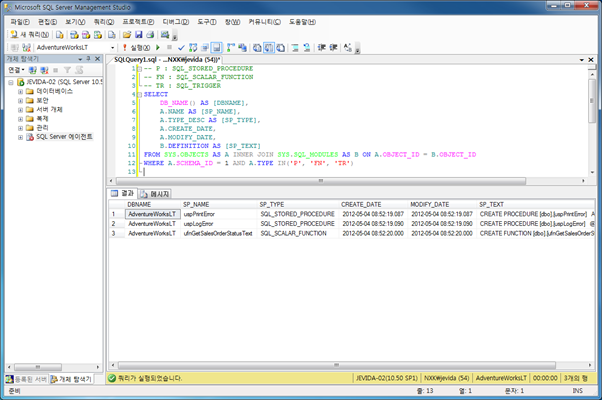Click the SP_NAME column header
Screen dimensions: 602x400
click(218, 205)
